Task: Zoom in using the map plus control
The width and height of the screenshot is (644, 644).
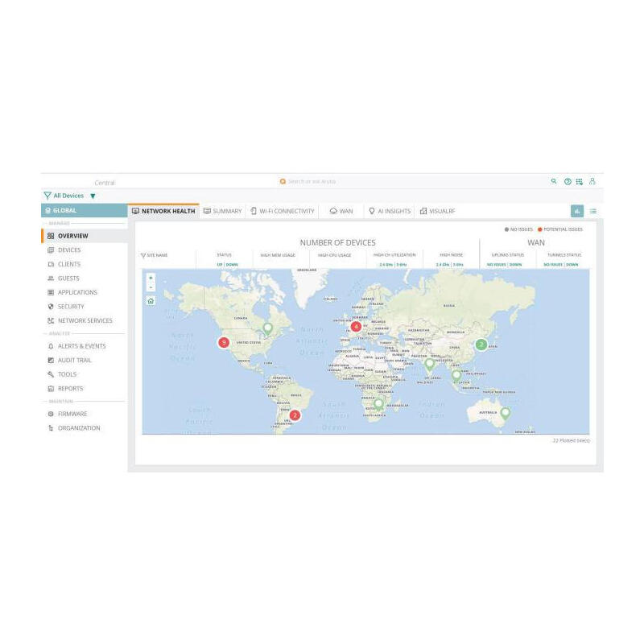Action: pos(150,279)
